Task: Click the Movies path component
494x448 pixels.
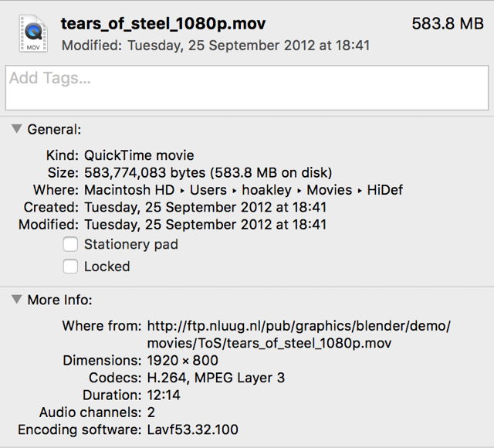Action: (x=329, y=190)
